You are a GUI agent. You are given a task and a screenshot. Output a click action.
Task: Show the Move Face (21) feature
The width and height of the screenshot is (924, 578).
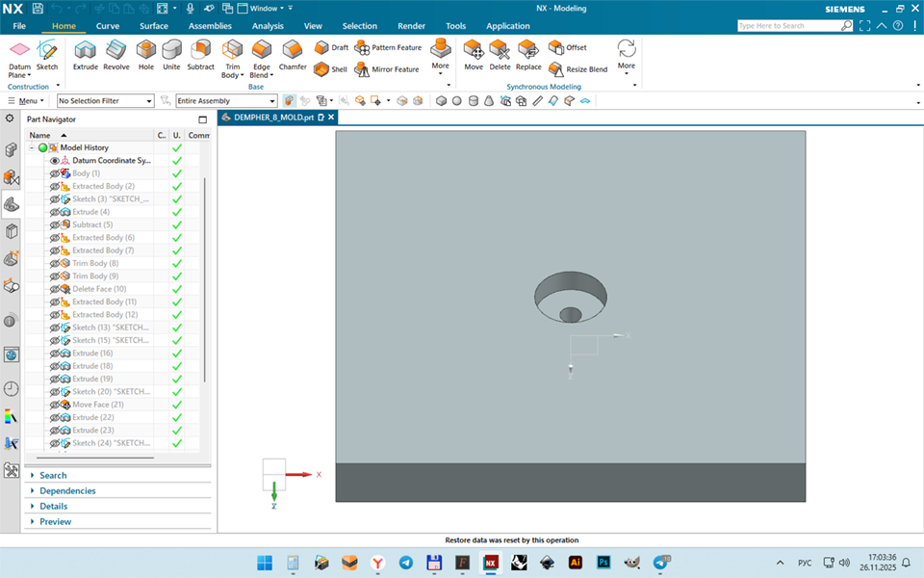coord(55,405)
